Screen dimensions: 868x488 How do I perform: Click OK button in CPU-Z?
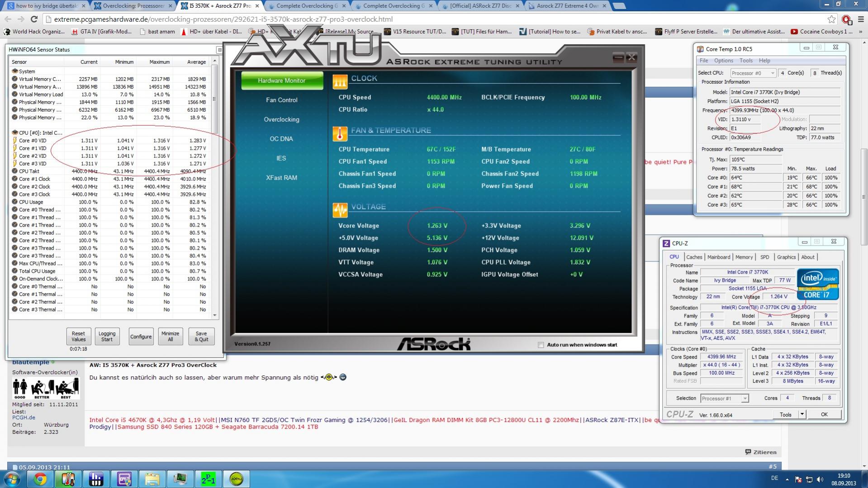(824, 414)
